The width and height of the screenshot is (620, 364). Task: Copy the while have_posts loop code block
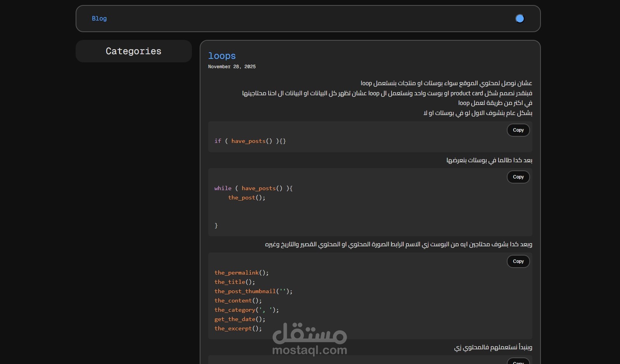point(518,177)
